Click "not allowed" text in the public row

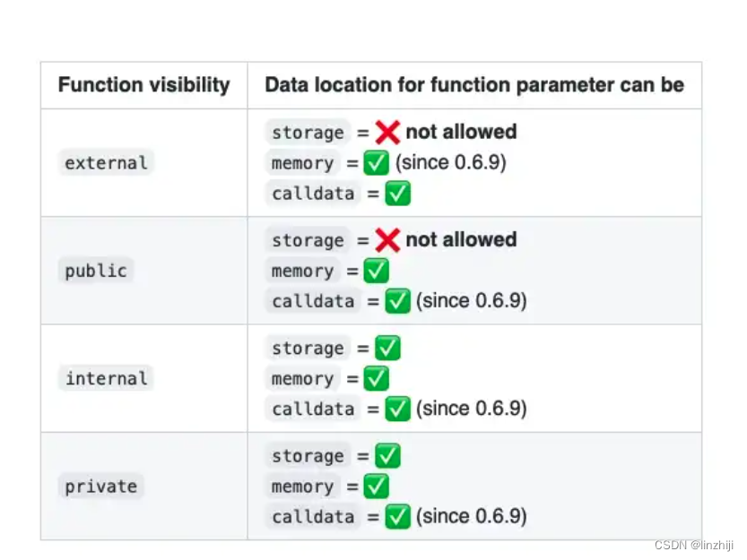pos(461,240)
